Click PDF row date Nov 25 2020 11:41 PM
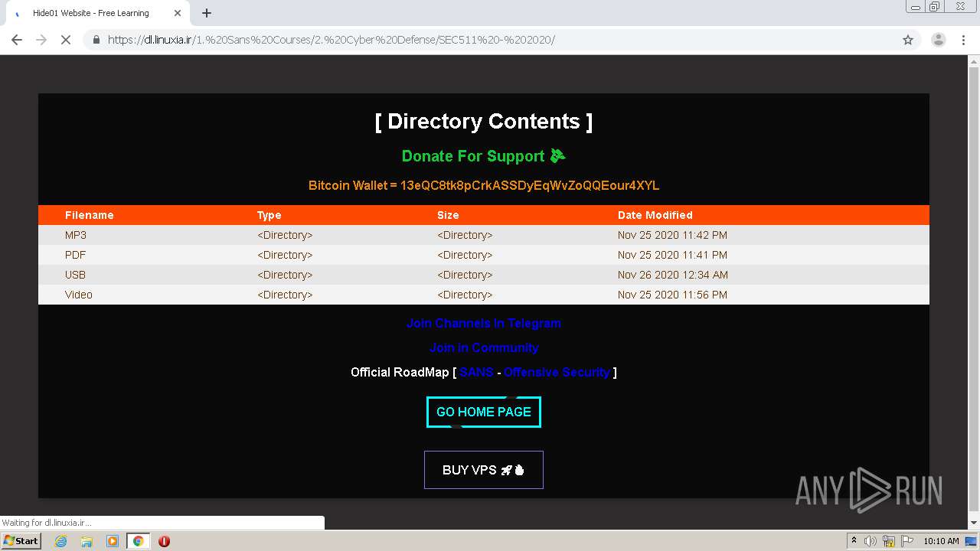The width and height of the screenshot is (980, 551). tap(672, 255)
